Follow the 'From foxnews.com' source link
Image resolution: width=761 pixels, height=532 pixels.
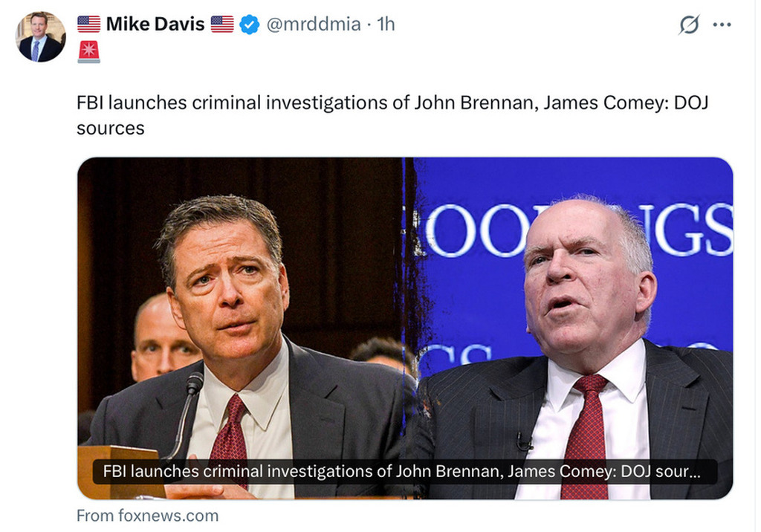coord(147,515)
